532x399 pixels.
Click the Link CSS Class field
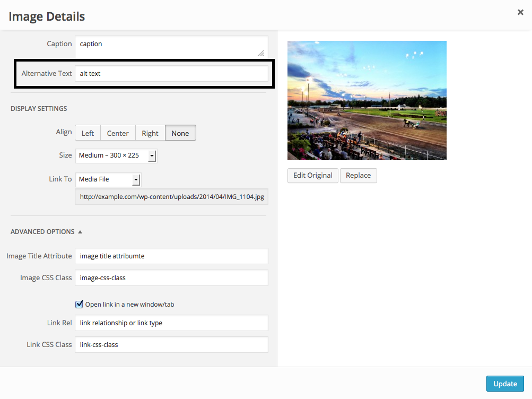point(171,345)
